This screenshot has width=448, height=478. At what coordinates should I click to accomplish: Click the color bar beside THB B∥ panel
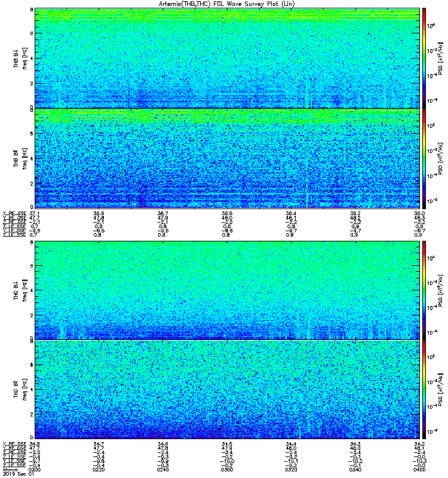(x=424, y=158)
